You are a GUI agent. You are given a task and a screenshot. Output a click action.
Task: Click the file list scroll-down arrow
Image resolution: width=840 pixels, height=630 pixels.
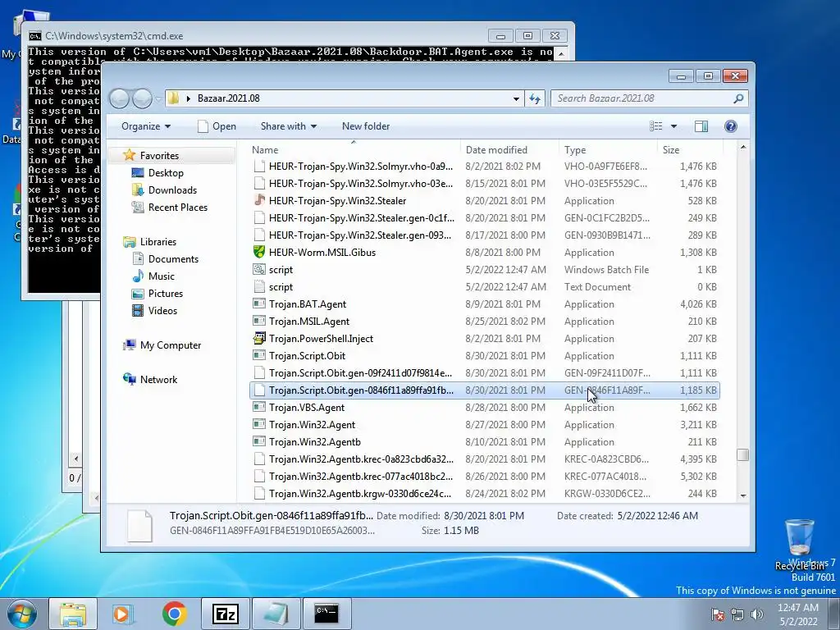(x=742, y=495)
